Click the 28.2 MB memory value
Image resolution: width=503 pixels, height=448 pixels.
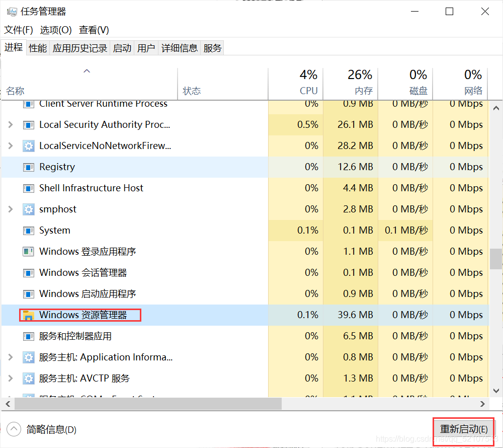[355, 145]
